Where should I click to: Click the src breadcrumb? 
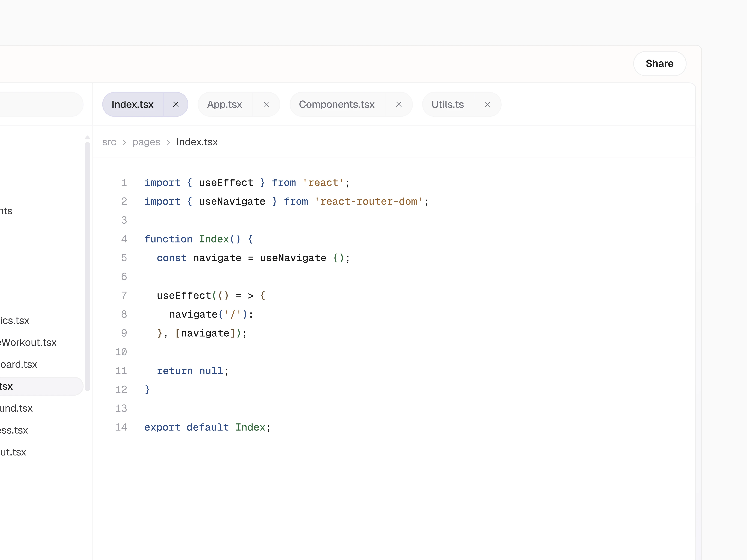[x=109, y=142]
